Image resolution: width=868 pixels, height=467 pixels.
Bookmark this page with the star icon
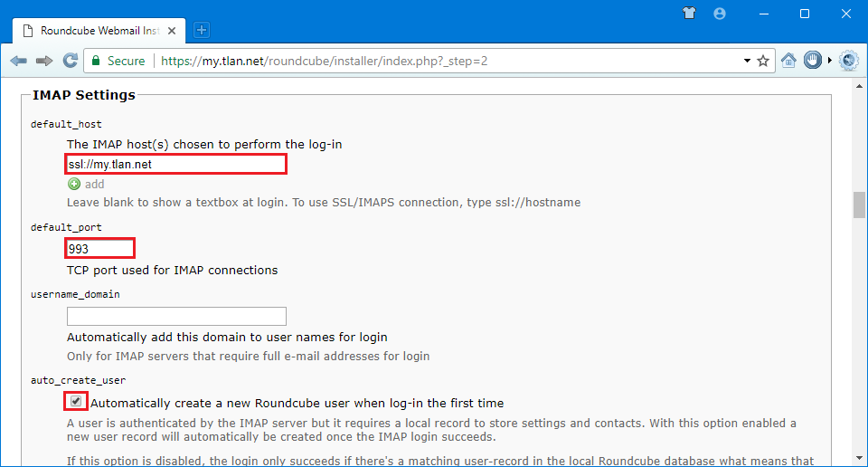(763, 61)
